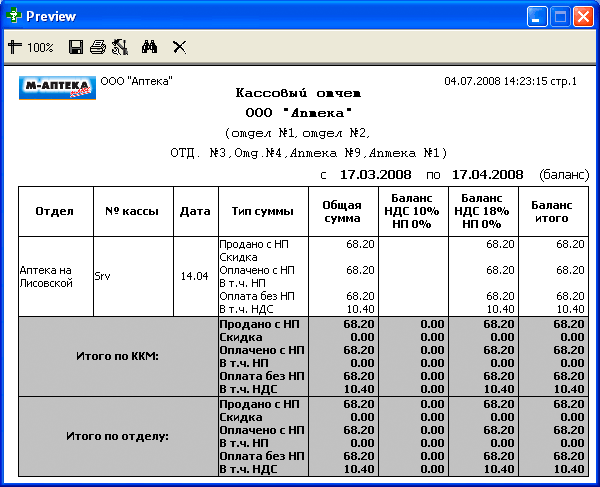600x487 pixels.
Task: Search the report with the binoculars icon
Action: click(x=149, y=47)
